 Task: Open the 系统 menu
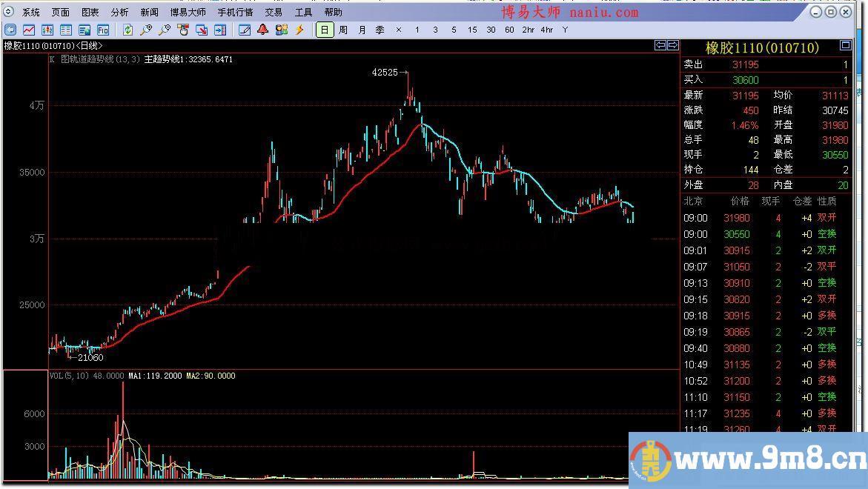[x=31, y=12]
